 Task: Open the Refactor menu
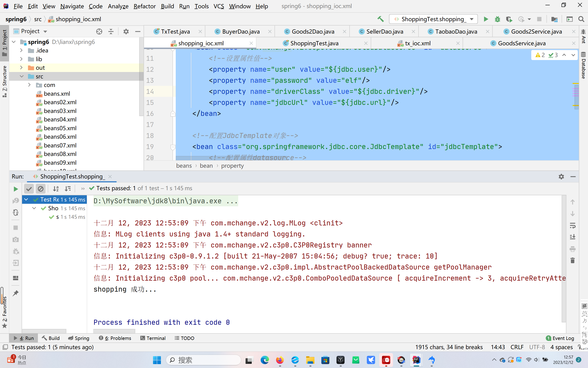[144, 6]
